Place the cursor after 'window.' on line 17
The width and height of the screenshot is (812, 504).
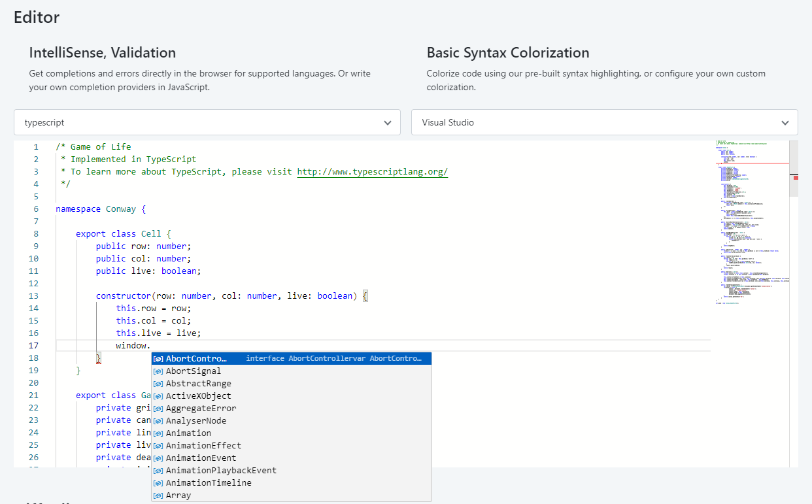[152, 346]
